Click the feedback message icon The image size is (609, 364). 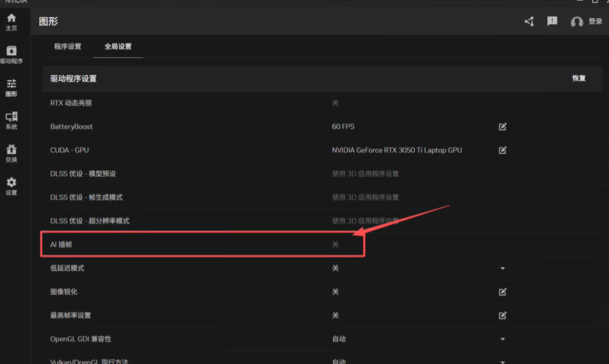tap(552, 21)
